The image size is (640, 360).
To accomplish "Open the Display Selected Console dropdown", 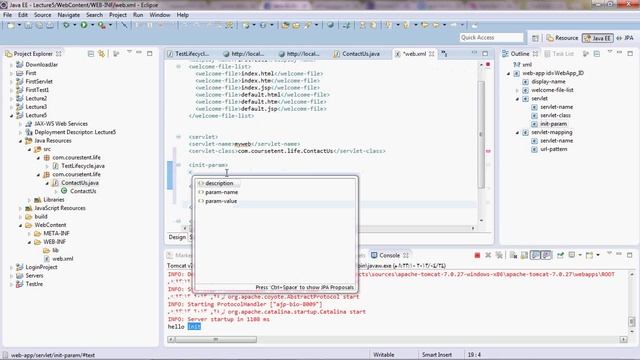I will click(x=580, y=256).
